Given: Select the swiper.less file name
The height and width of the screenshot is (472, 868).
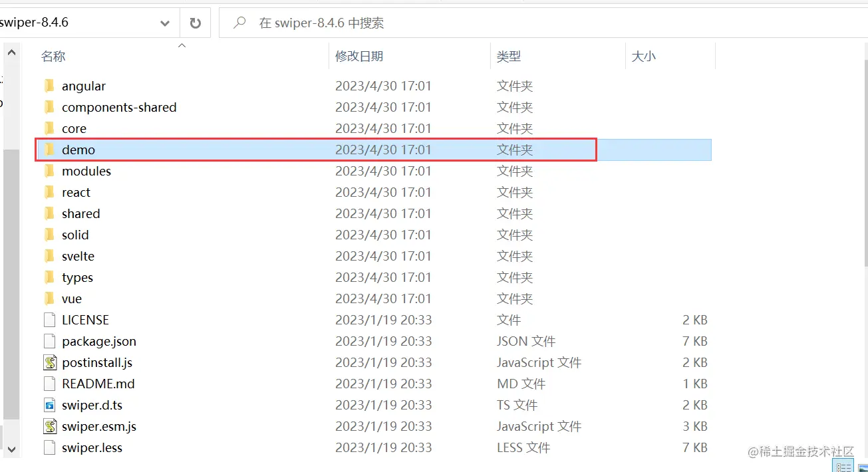Looking at the screenshot, I should pyautogui.click(x=92, y=448).
